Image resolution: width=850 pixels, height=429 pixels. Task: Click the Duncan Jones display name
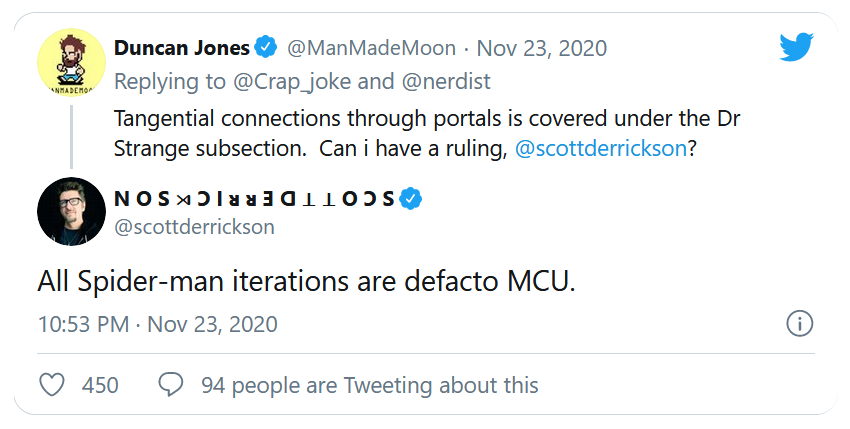(x=181, y=47)
